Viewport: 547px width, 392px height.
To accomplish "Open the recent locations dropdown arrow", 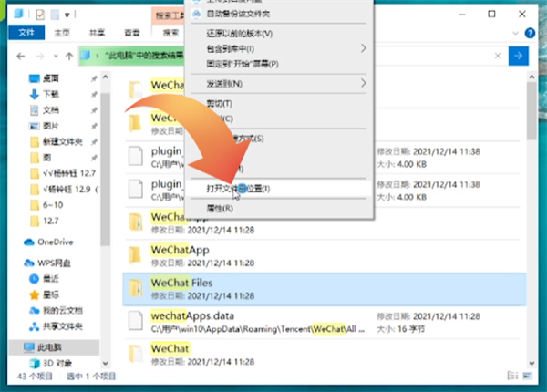I will (56, 56).
